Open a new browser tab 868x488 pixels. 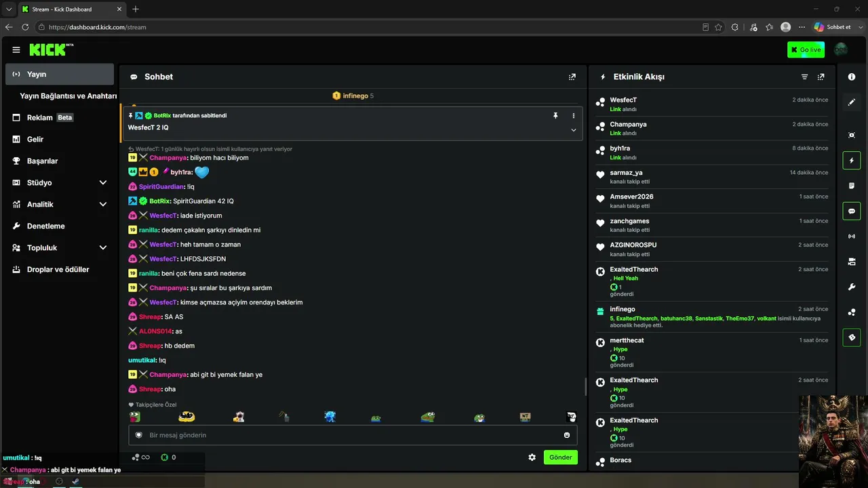136,9
